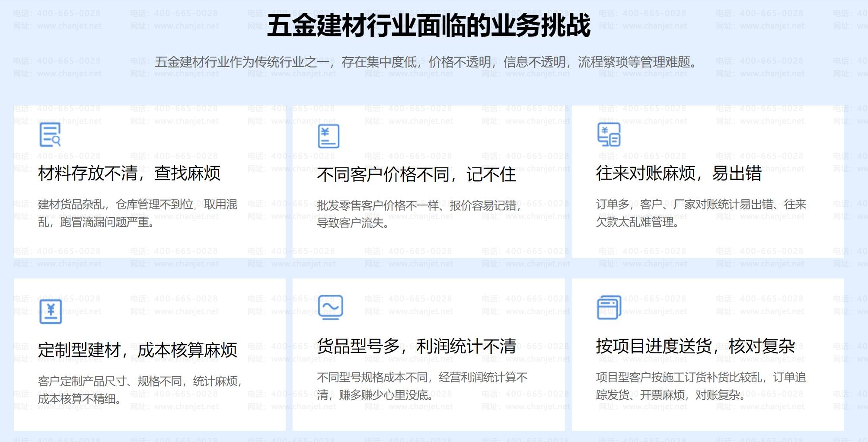
Task: Click the reconciliation icon above 往来对账麻烦
Action: point(609,134)
